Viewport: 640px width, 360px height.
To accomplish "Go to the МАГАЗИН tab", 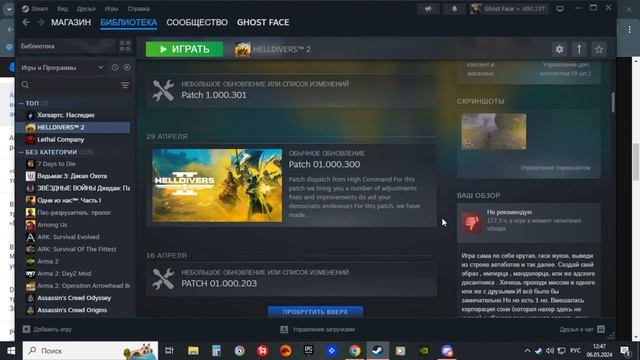I will (x=71, y=22).
